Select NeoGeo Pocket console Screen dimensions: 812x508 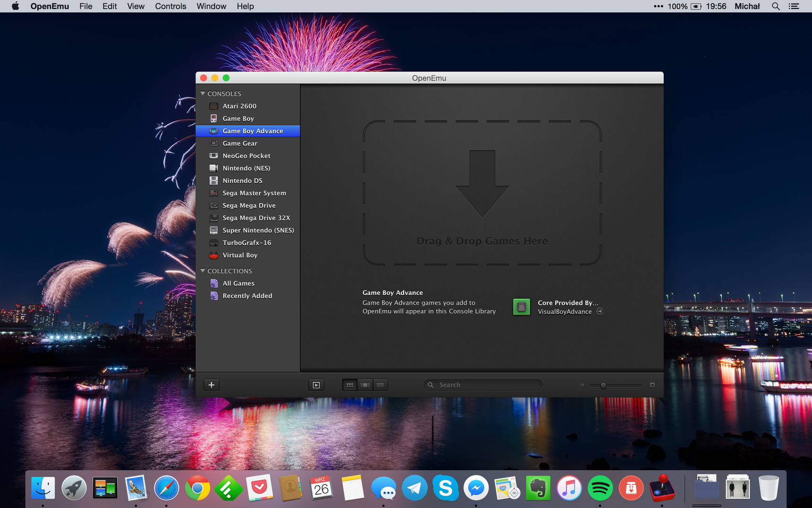[248, 155]
